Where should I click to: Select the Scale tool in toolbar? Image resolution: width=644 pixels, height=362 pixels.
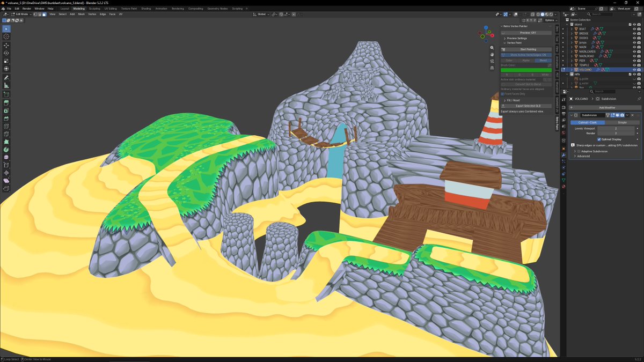pos(6,61)
